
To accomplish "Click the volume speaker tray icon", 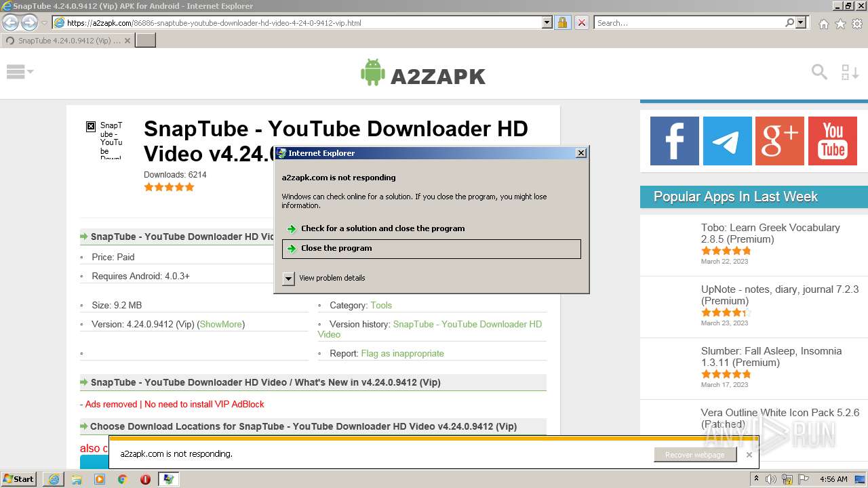I will click(771, 479).
